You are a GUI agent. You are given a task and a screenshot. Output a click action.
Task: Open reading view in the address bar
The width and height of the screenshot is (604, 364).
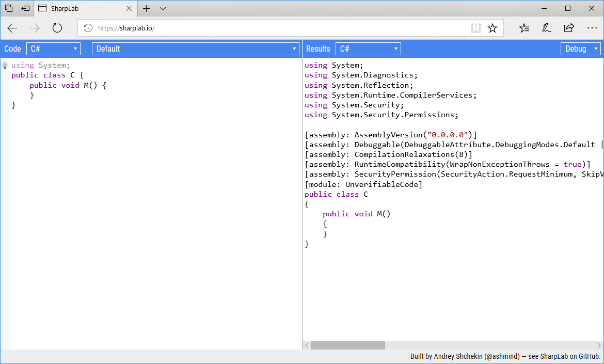(x=475, y=28)
